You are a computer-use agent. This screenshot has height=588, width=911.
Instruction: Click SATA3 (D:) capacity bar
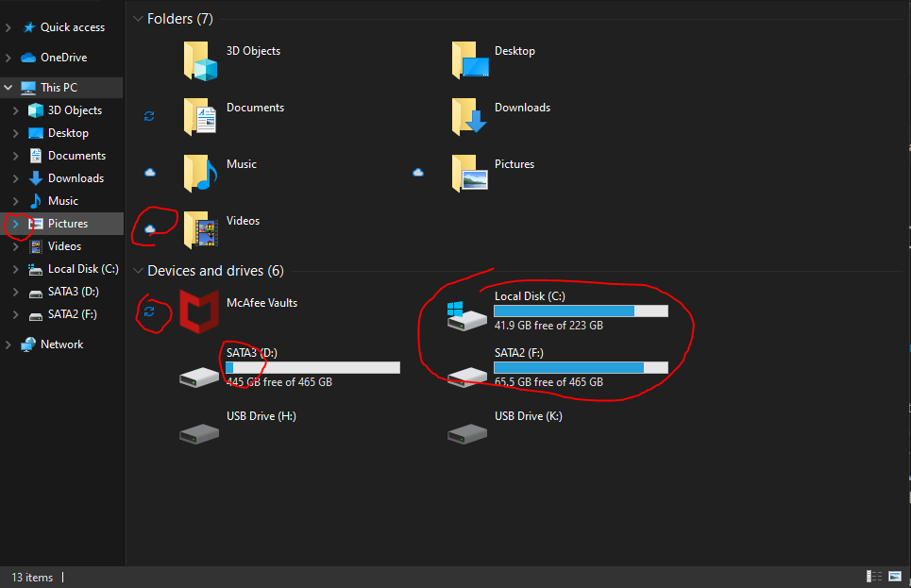[x=312, y=368]
